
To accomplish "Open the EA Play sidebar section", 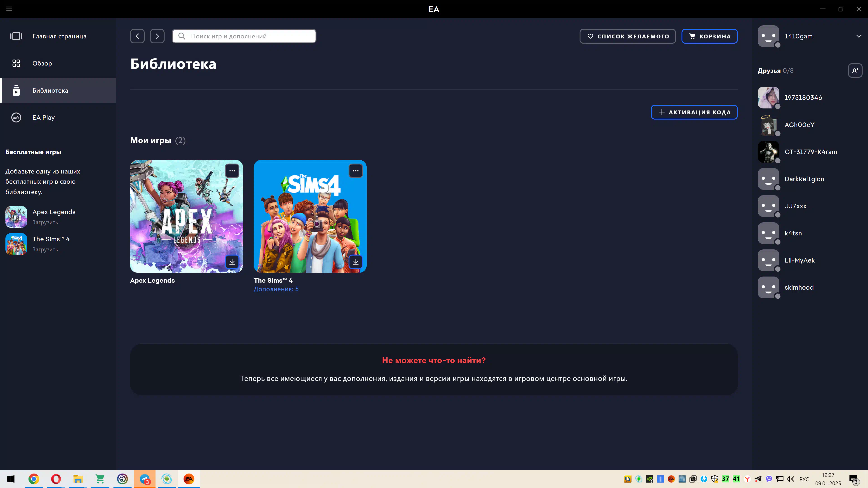I will tap(43, 117).
